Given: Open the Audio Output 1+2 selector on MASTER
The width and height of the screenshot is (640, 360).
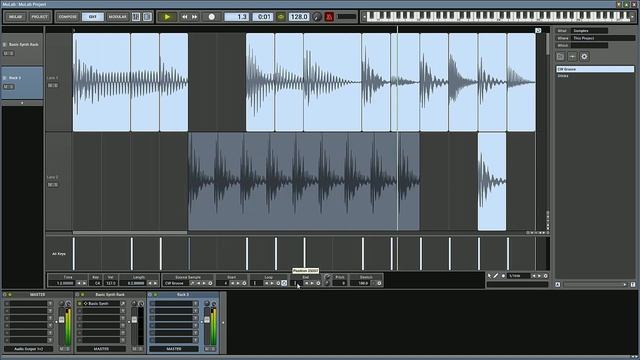Looking at the screenshot, I should (29, 349).
